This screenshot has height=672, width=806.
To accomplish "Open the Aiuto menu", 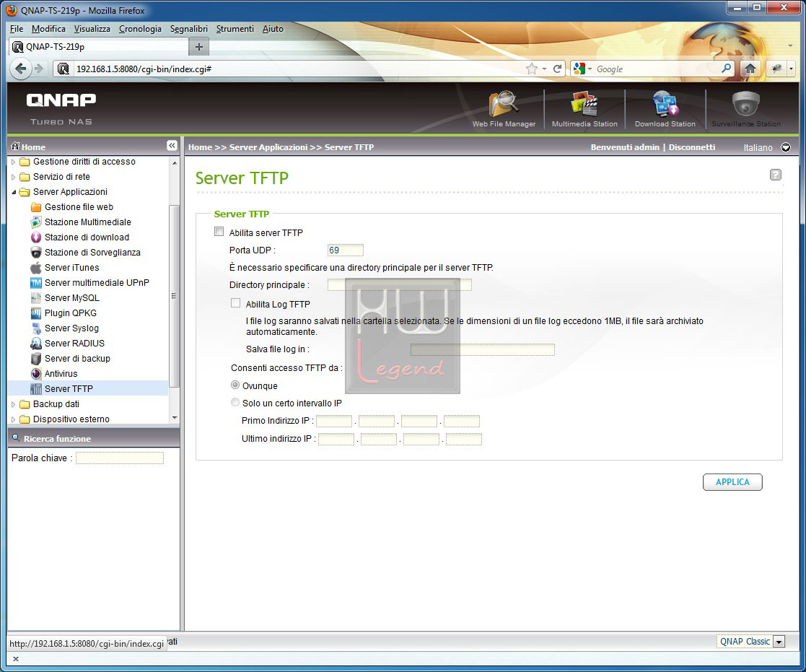I will [x=273, y=29].
